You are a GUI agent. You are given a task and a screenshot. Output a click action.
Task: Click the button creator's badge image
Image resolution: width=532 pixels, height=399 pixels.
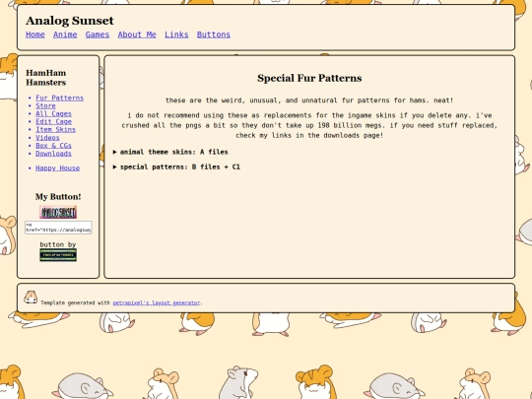(x=58, y=255)
